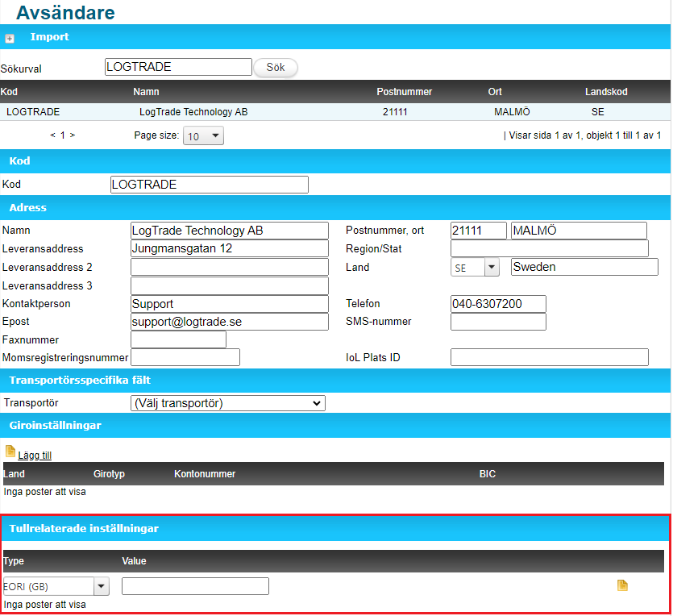673x616 pixels.
Task: Click the Lägg till document icon
Action: pos(10,452)
